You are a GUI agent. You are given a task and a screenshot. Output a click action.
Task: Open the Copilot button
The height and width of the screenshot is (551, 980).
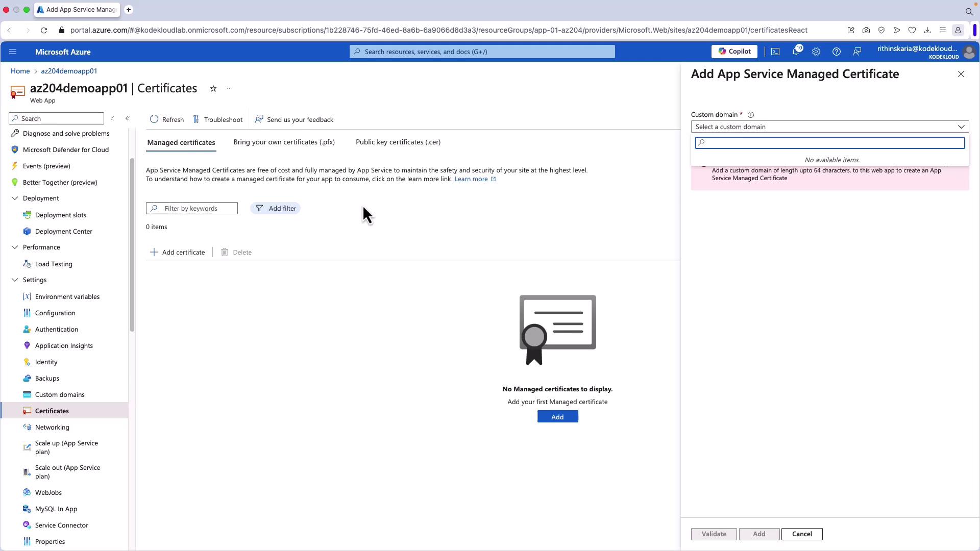[734, 52]
